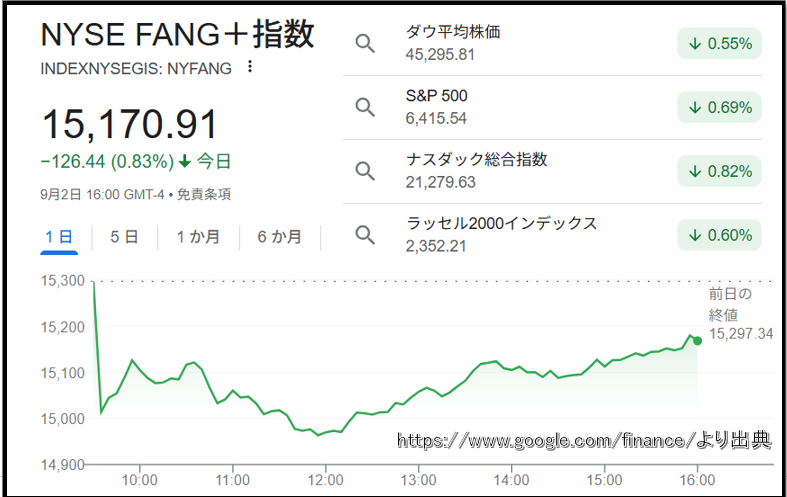The width and height of the screenshot is (787, 497).
Task: Click the search icon beside ラッセル2000インデックス
Action: tap(365, 235)
